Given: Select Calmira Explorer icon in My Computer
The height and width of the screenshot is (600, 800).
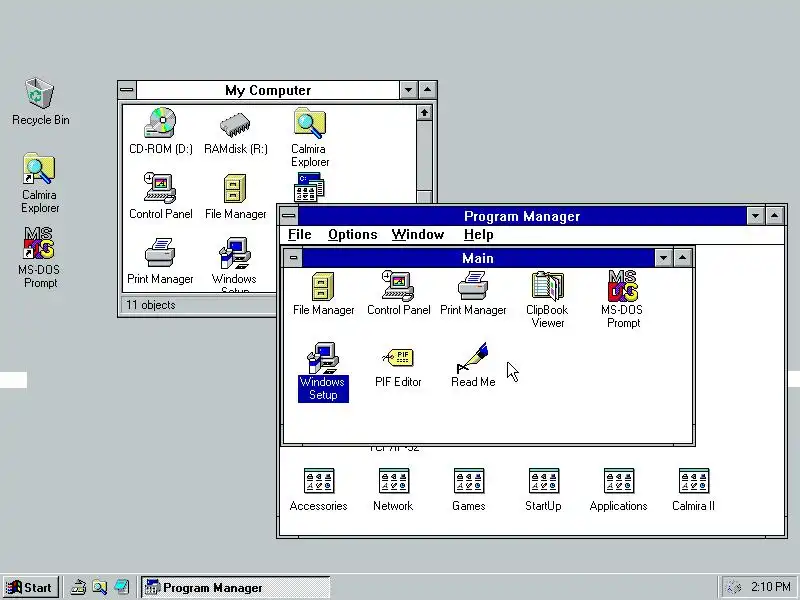Looking at the screenshot, I should [310, 137].
